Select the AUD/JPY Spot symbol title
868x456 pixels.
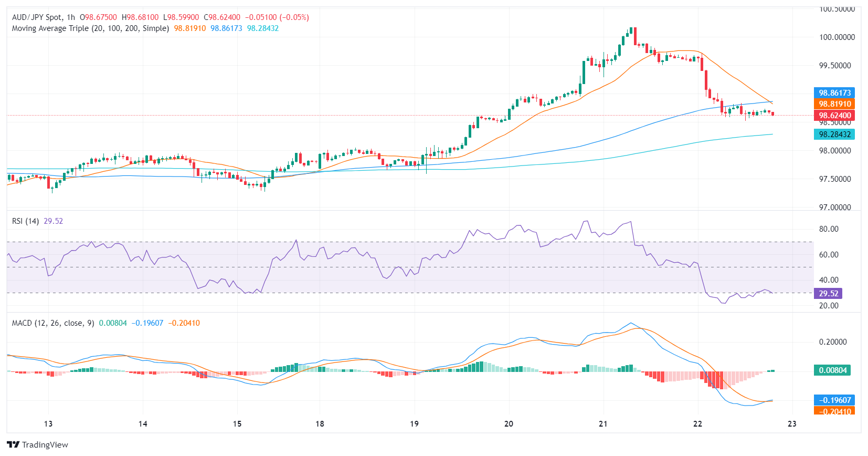click(36, 17)
